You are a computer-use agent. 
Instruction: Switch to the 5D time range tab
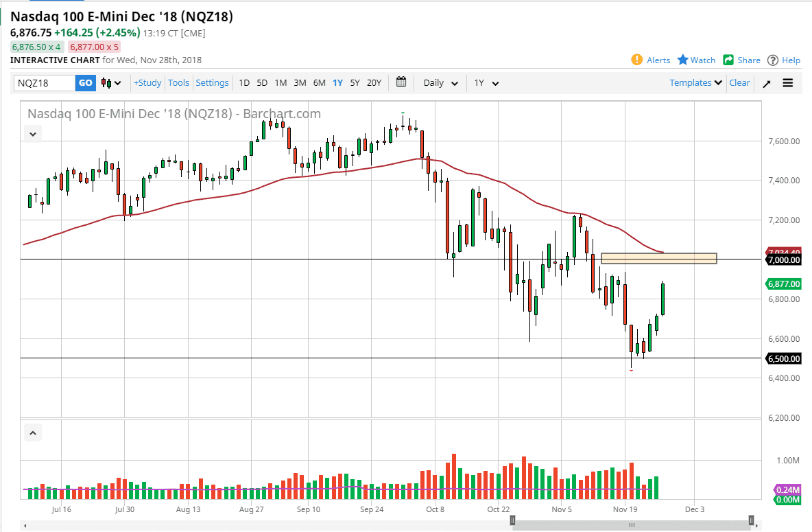click(x=261, y=82)
